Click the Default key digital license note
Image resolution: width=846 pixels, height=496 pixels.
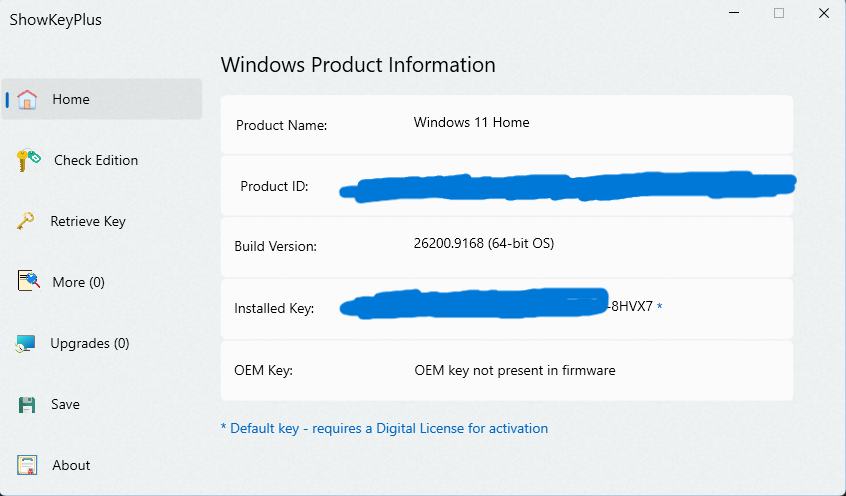(x=384, y=429)
